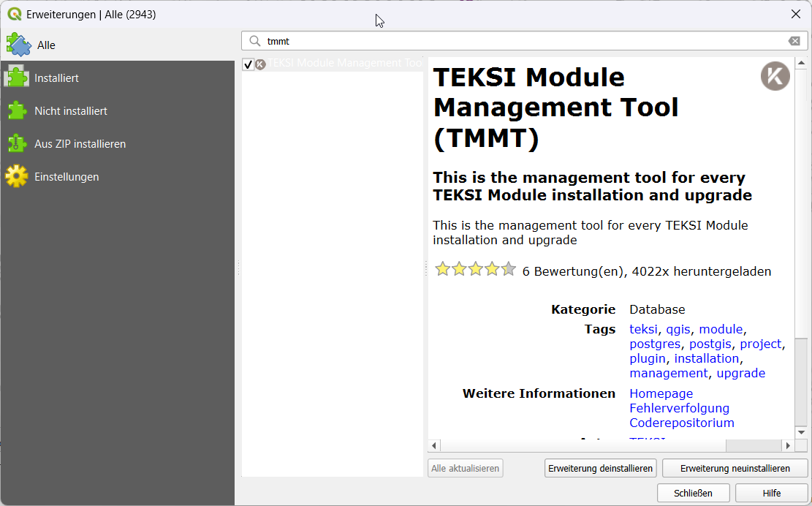Click the star rating in plugin details
This screenshot has width=812, height=506.
[x=475, y=269]
